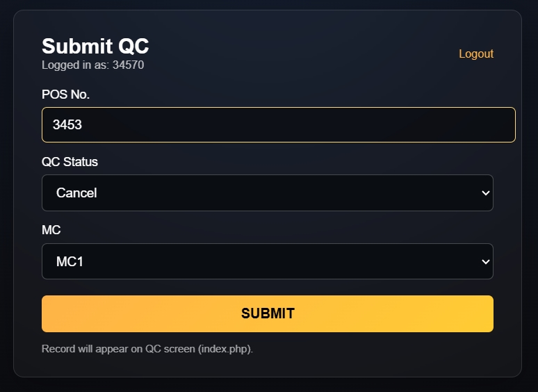Image resolution: width=538 pixels, height=392 pixels.
Task: Click empty middle area of QC Status box
Action: tap(278, 193)
